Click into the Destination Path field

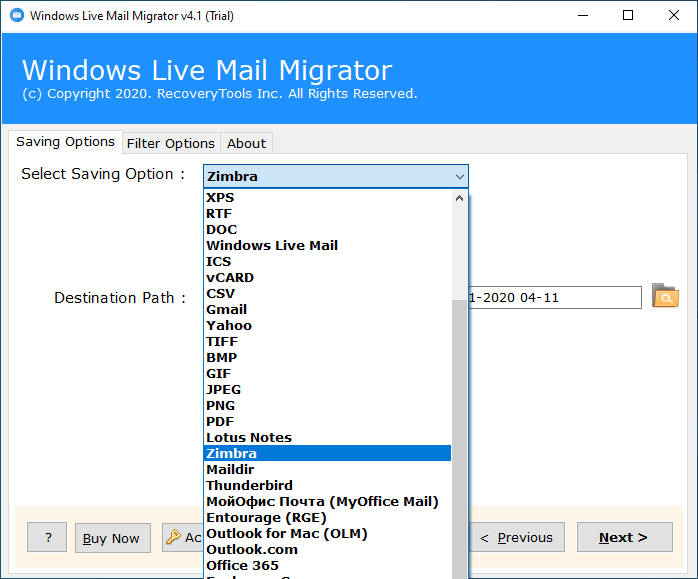click(555, 297)
